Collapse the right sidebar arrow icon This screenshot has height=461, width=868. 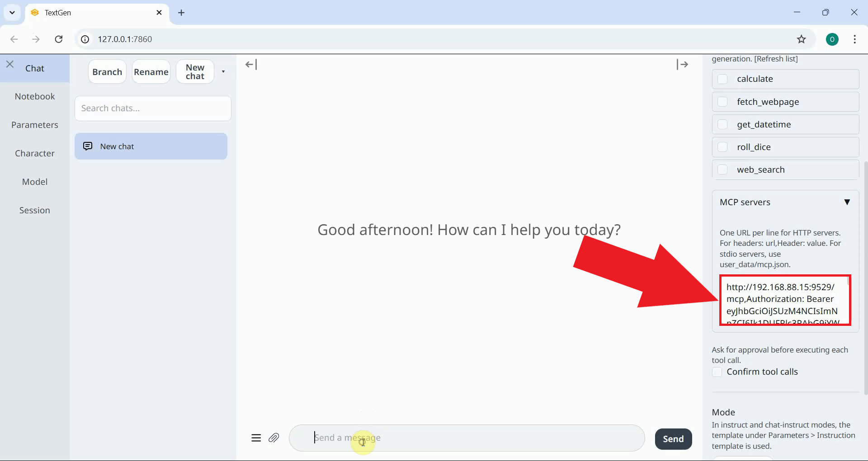click(x=682, y=65)
